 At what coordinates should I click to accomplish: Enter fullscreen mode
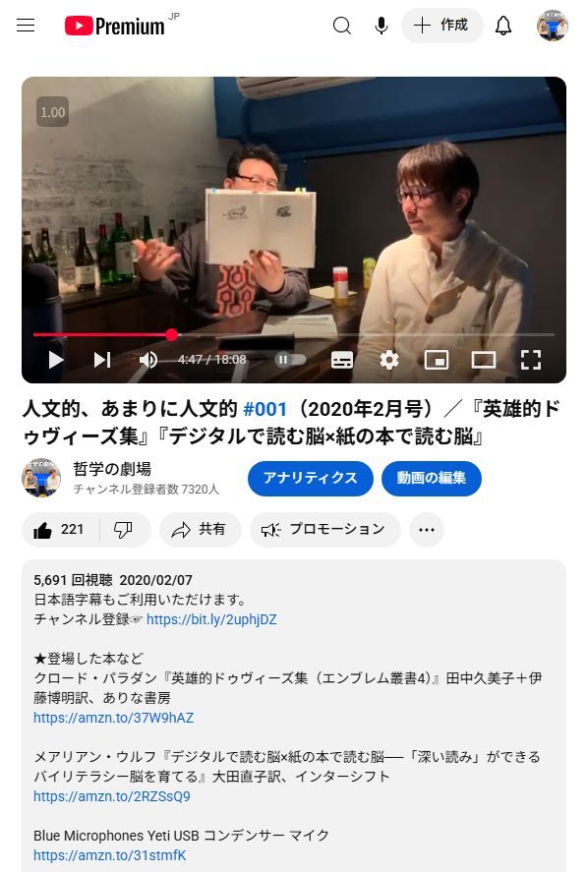[531, 360]
